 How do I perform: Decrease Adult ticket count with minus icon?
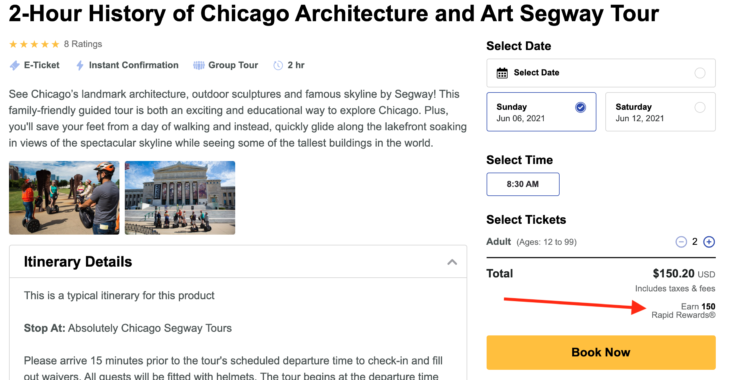point(681,242)
